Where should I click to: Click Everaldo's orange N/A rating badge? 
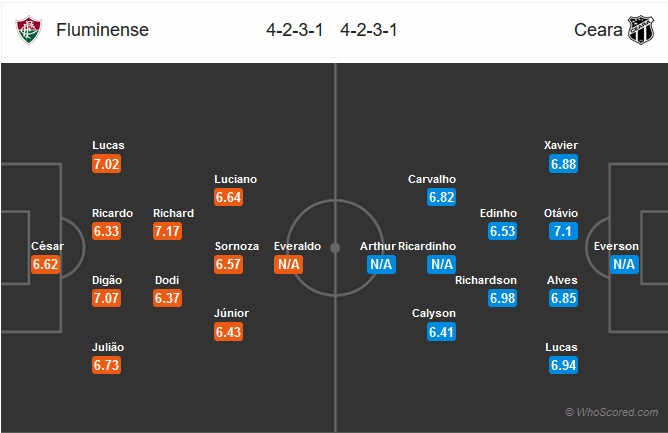[288, 264]
